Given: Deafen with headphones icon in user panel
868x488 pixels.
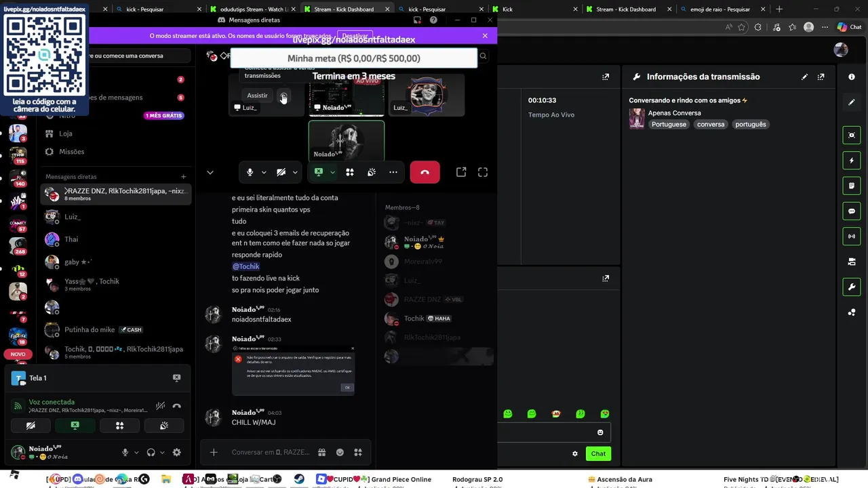Looking at the screenshot, I should (151, 452).
